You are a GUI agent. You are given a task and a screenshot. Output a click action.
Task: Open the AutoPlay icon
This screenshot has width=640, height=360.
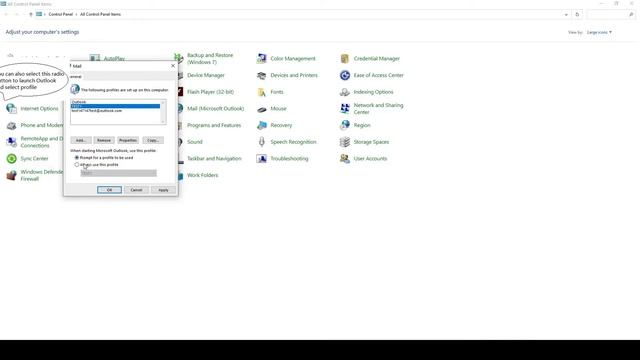tap(95, 58)
